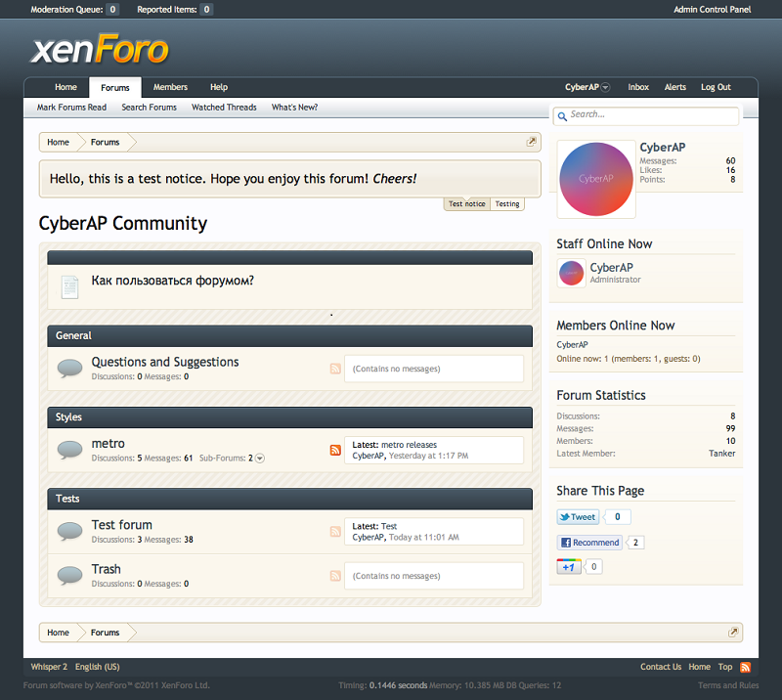
Task: Click CyberAP username in profile sidebar
Action: click(x=663, y=148)
